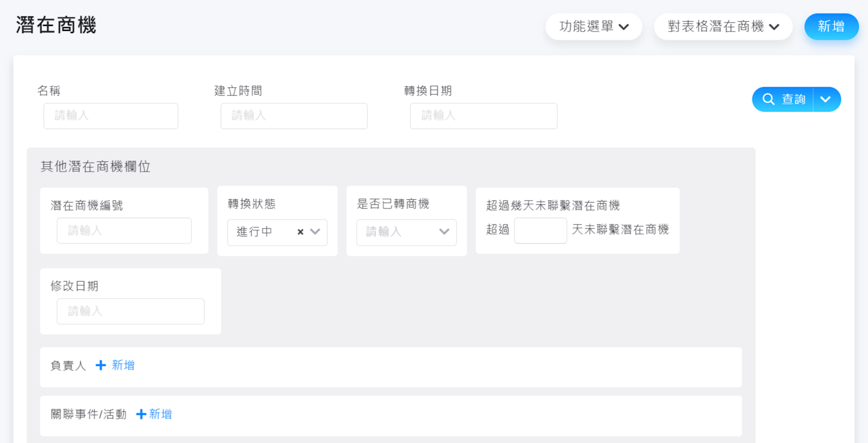Viewport: 868px width, 443px height.
Task: Focus the 潛在商機編號 input field
Action: click(124, 231)
